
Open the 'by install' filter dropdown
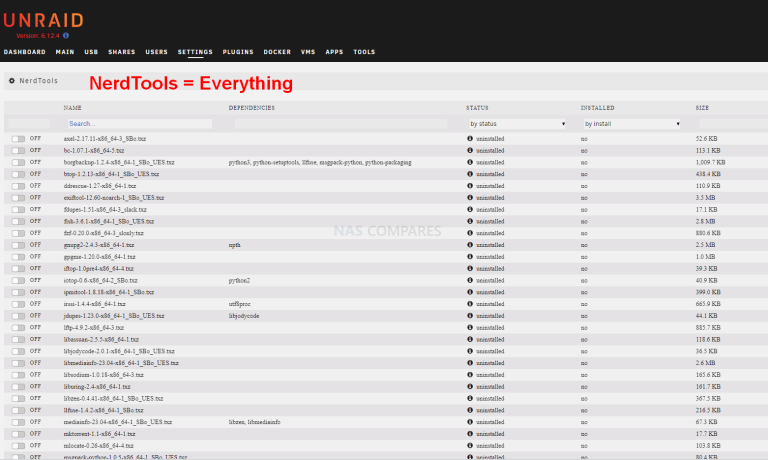pos(631,124)
